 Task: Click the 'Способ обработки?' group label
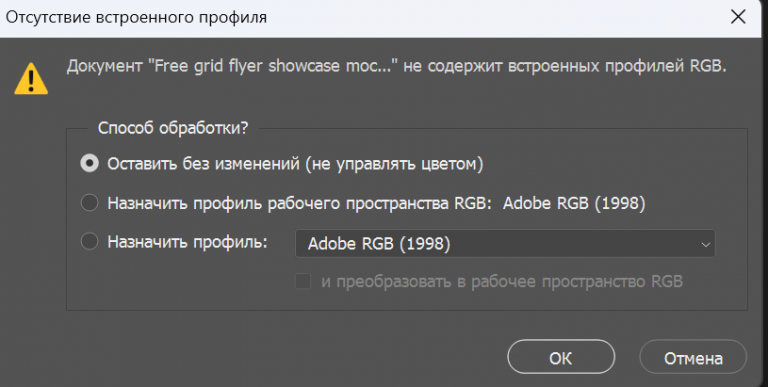[173, 128]
